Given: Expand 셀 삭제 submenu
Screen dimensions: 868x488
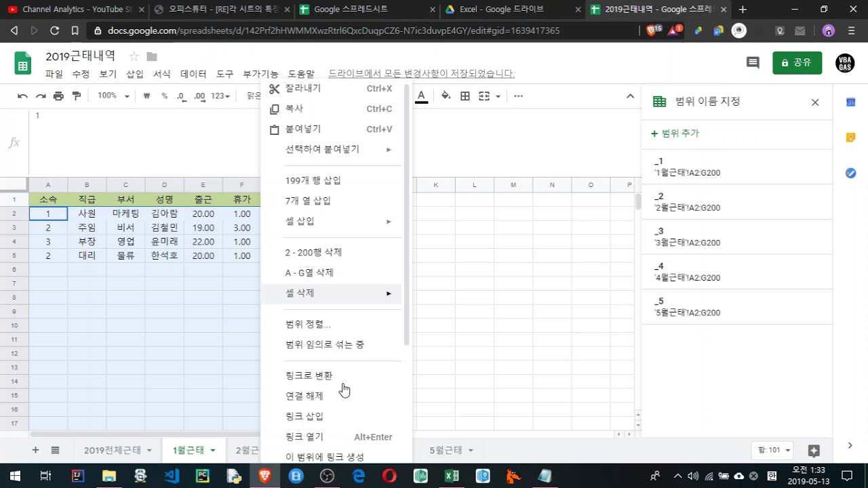Looking at the screenshot, I should click(x=331, y=293).
